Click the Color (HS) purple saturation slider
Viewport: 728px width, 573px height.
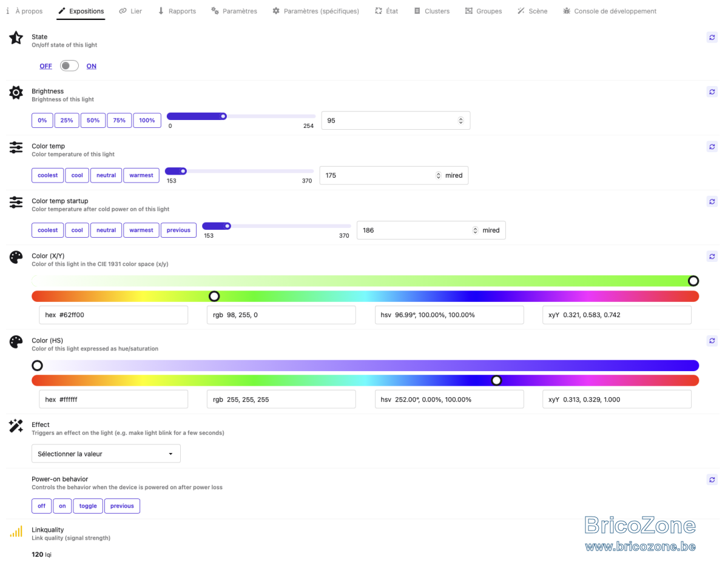click(x=365, y=366)
